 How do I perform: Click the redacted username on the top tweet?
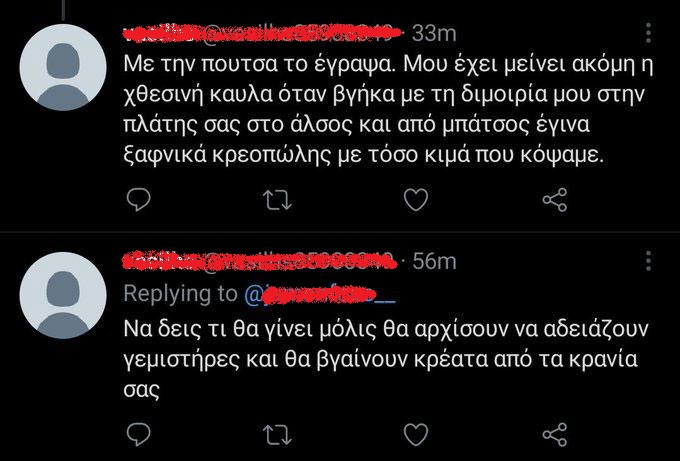[x=262, y=33]
